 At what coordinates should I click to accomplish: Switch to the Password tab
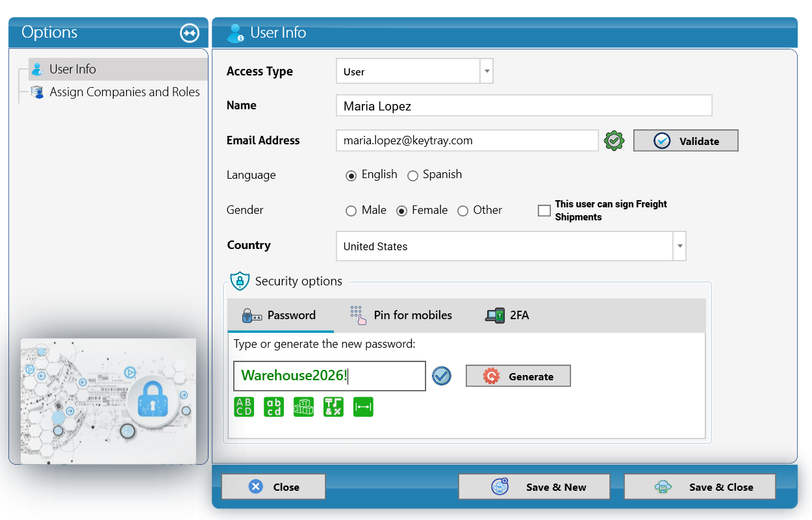tap(279, 315)
